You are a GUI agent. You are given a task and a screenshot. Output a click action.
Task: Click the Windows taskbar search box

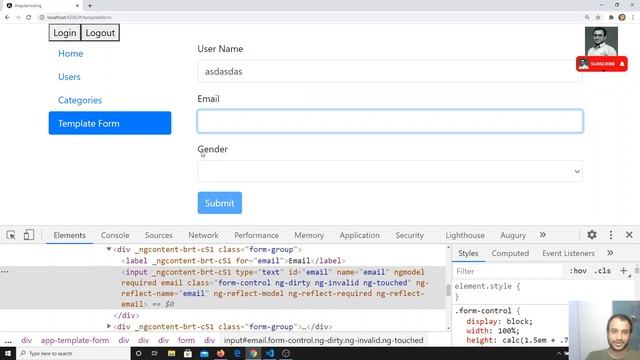click(x=73, y=353)
